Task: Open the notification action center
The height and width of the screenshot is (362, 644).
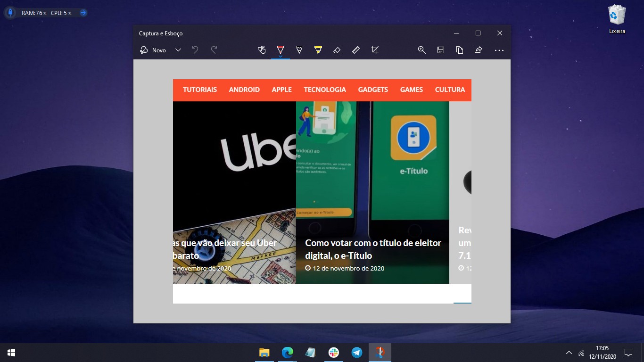Action: [x=628, y=353]
